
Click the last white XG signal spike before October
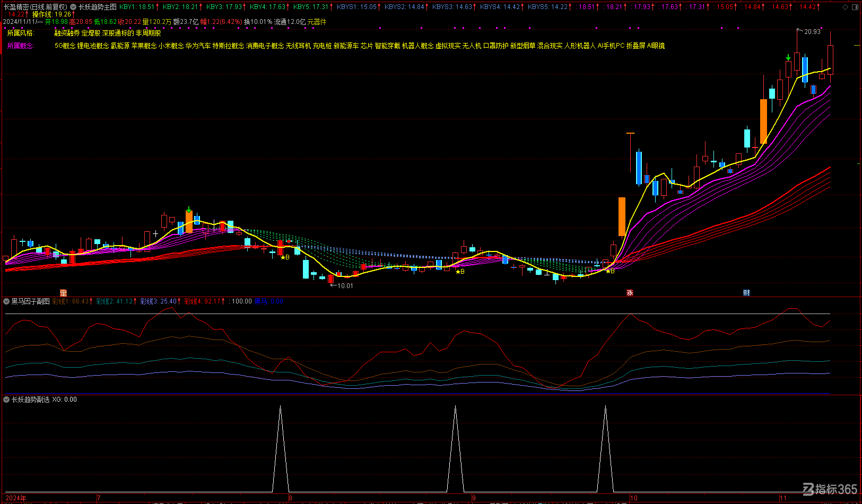605,449
